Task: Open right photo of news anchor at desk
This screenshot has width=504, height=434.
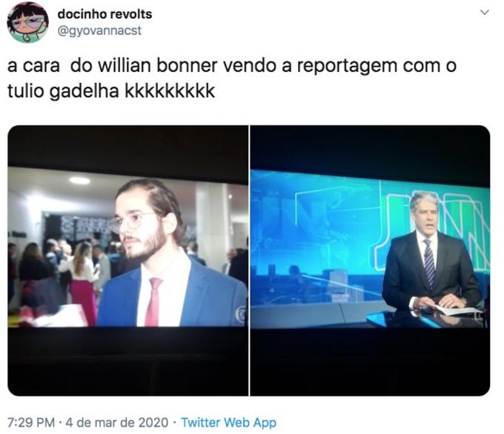Action: point(370,260)
